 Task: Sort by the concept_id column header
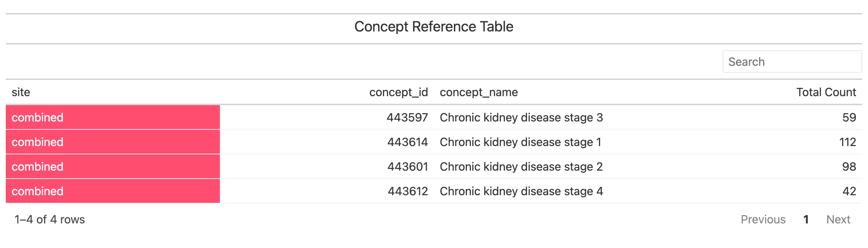click(x=398, y=92)
